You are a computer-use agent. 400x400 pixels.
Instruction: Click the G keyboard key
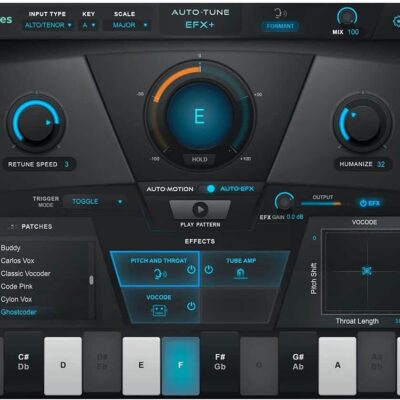(x=259, y=366)
